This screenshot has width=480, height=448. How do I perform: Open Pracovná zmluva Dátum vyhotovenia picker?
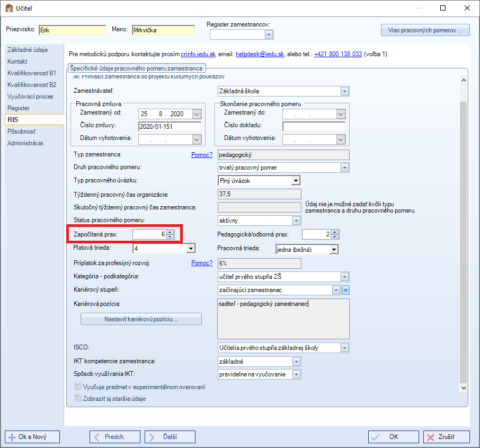(x=197, y=140)
